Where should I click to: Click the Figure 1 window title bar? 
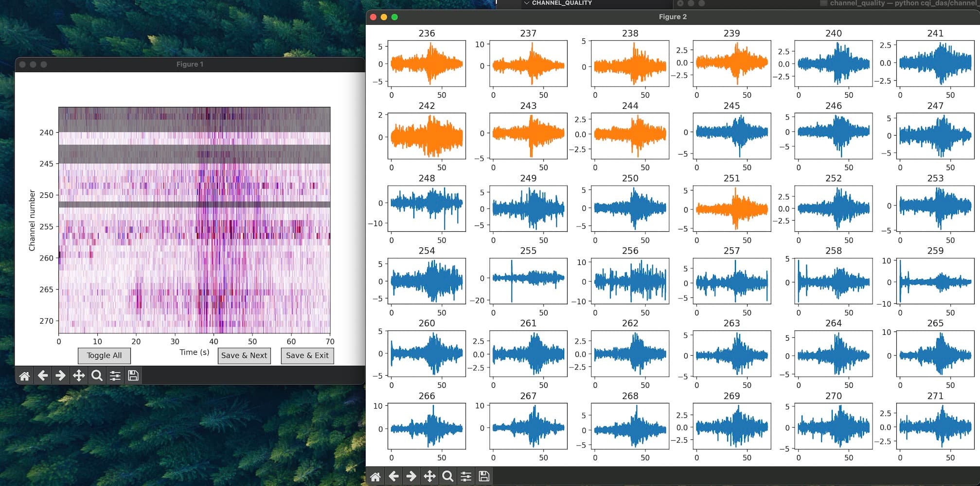click(190, 64)
